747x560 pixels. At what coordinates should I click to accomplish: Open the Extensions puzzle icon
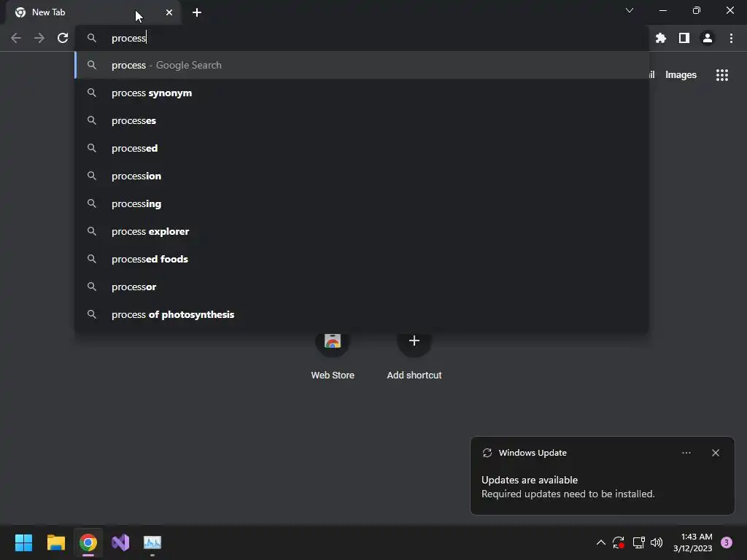(661, 38)
